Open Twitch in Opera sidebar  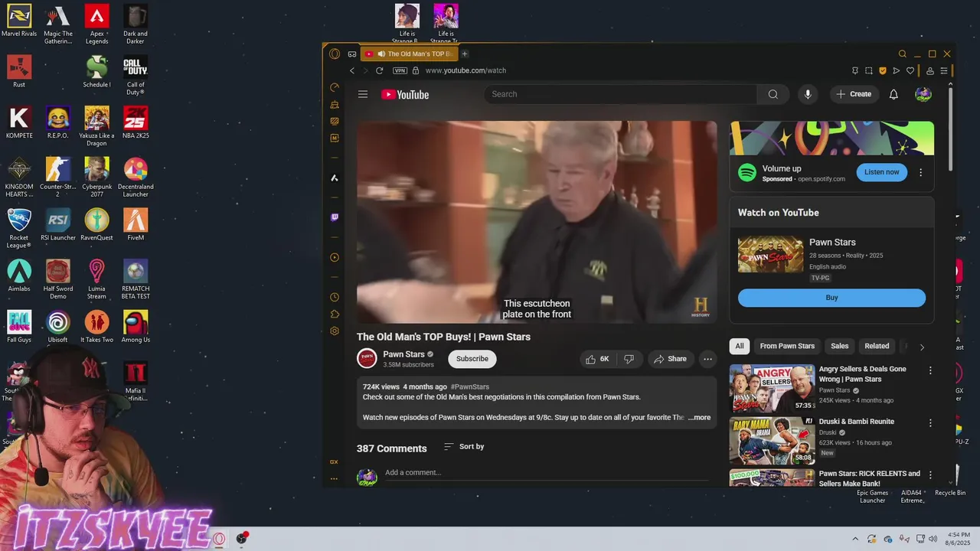(x=335, y=217)
